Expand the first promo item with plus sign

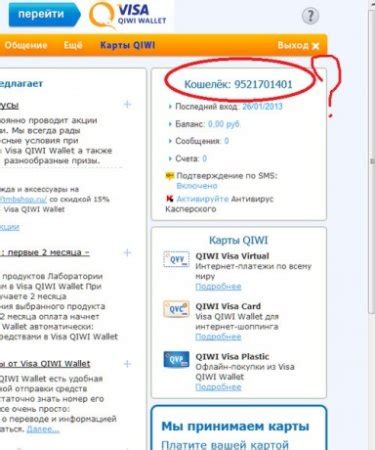tap(127, 104)
